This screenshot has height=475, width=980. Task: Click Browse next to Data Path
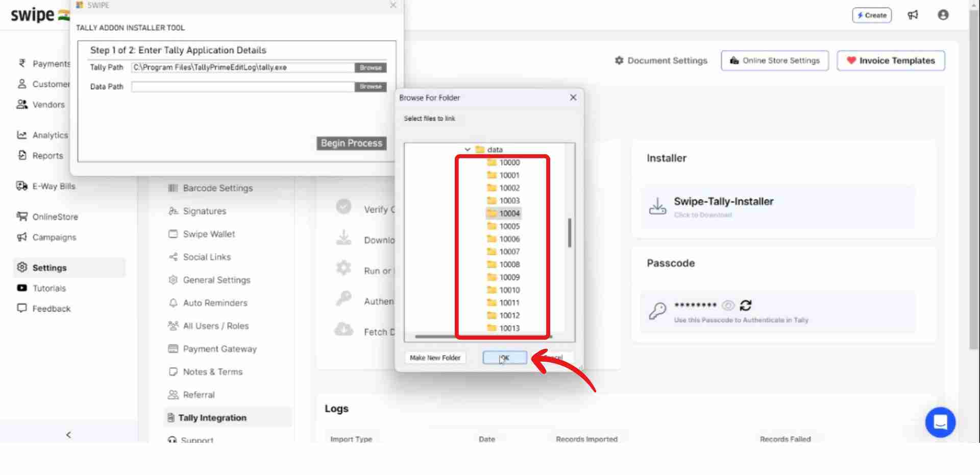point(371,87)
